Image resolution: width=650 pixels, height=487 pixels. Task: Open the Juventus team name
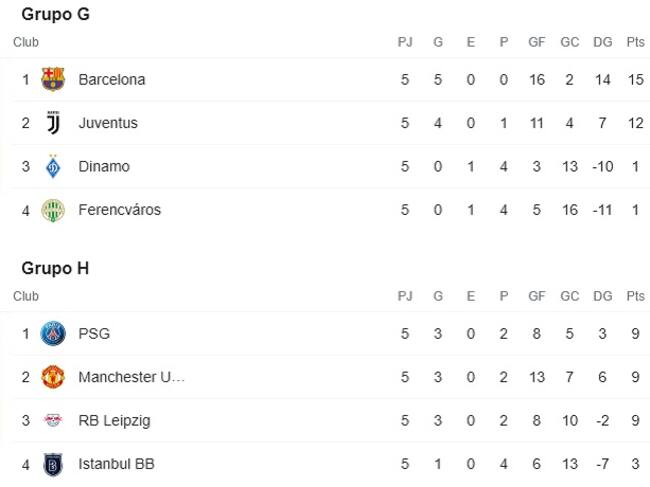pos(108,123)
